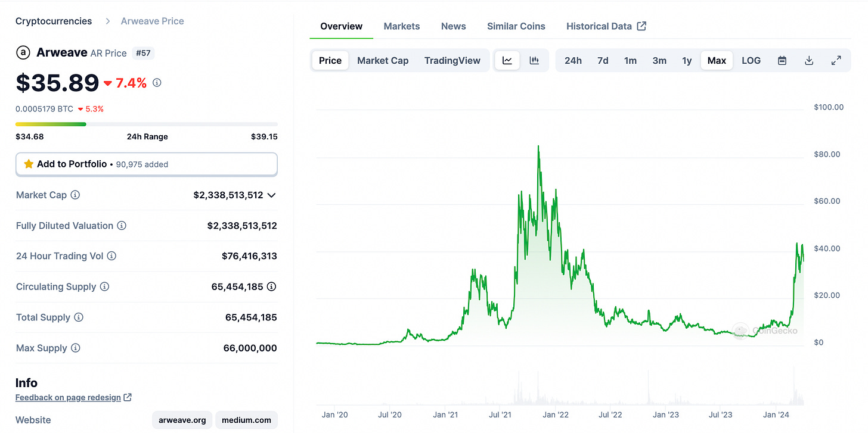Go to Cryptocurrencies breadcrumb link

54,21
